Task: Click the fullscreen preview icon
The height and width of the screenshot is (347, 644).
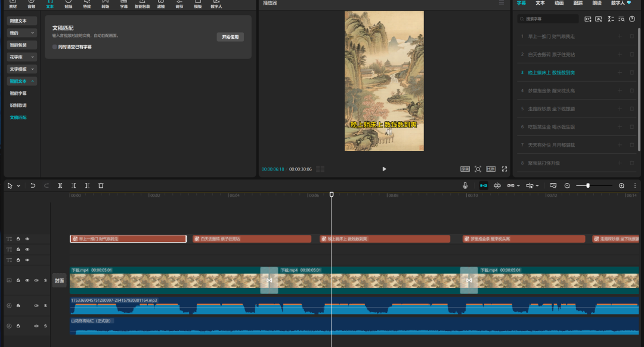Action: [504, 169]
